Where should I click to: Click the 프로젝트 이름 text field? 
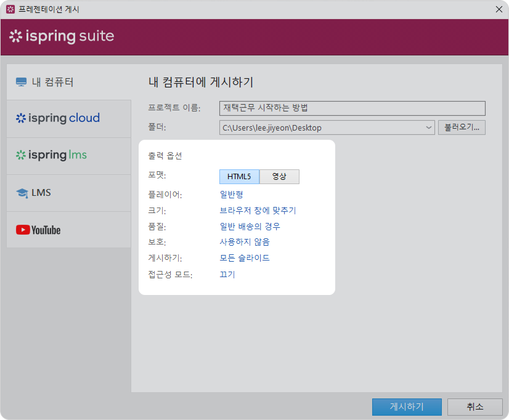[352, 108]
